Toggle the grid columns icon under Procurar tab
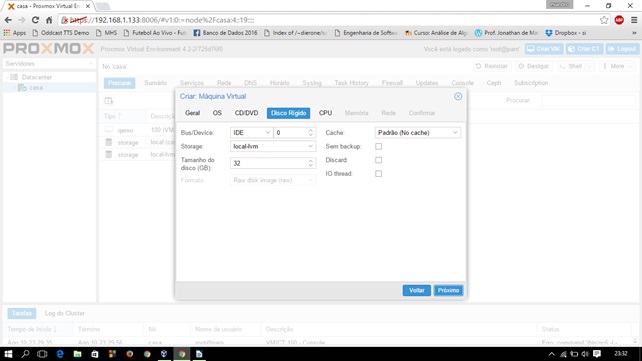The height and width of the screenshot is (361, 642). (x=109, y=101)
